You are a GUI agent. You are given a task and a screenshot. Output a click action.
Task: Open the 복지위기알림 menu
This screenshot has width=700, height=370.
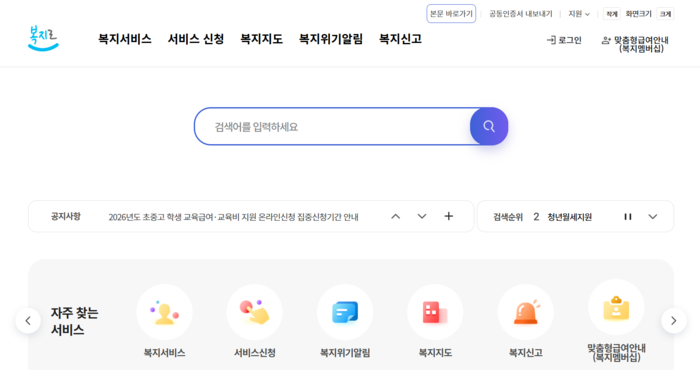(x=331, y=39)
